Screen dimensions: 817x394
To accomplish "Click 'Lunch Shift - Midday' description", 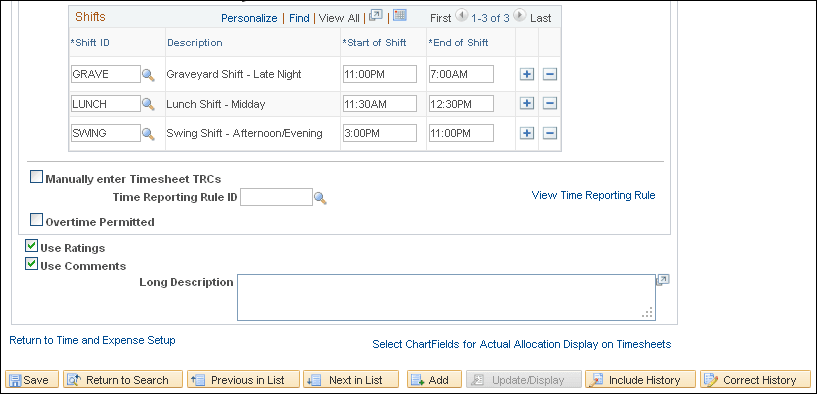I will coord(216,104).
